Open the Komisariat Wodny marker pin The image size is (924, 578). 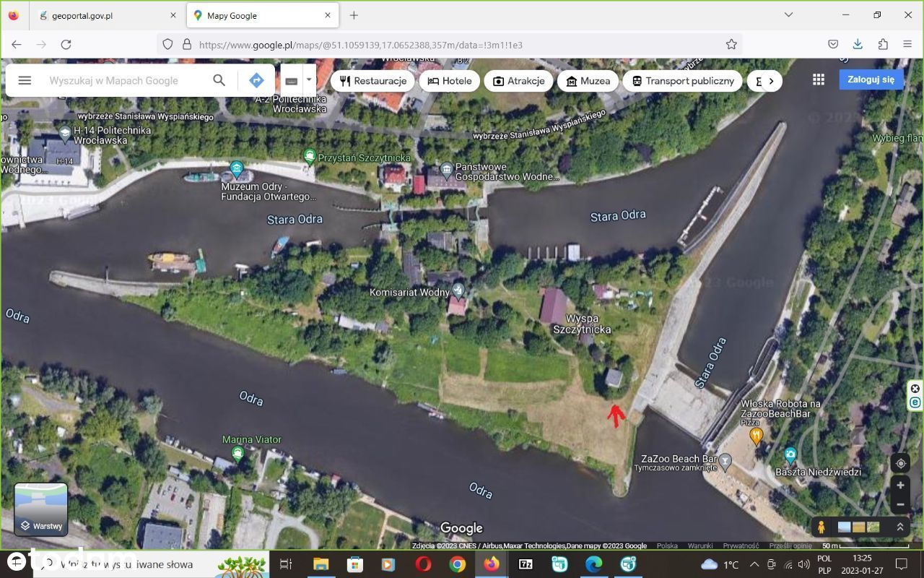(458, 290)
